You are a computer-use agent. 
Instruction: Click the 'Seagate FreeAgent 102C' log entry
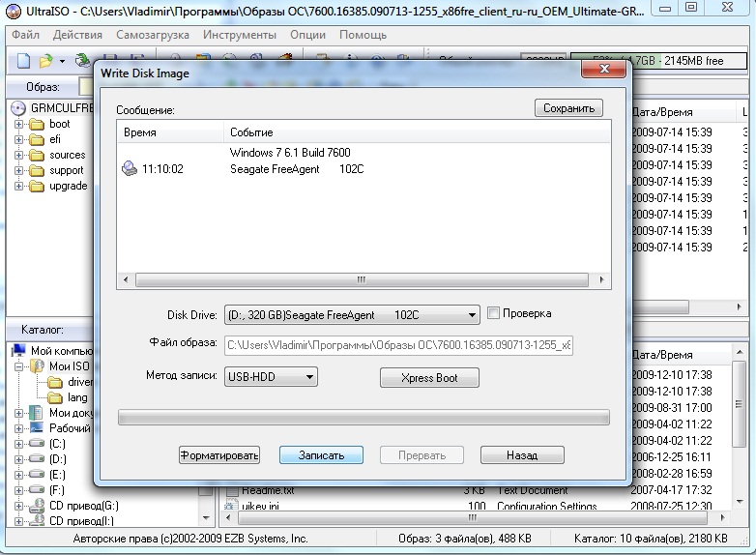[297, 169]
